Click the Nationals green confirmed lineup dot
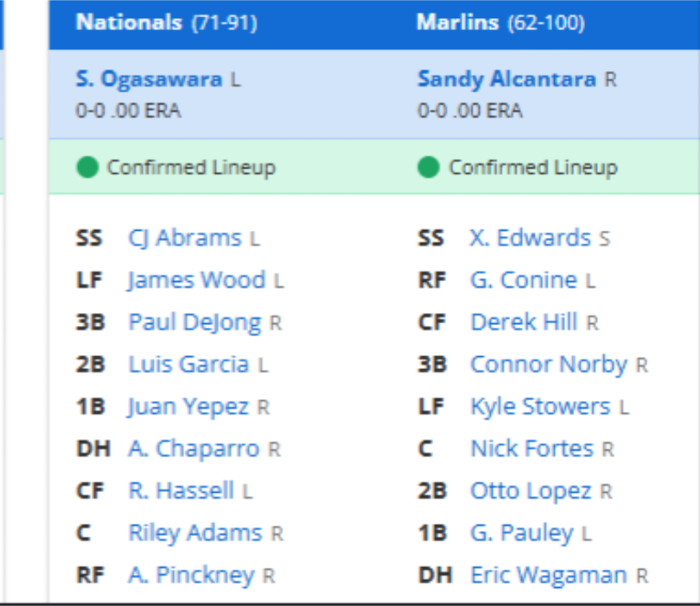 [x=88, y=168]
